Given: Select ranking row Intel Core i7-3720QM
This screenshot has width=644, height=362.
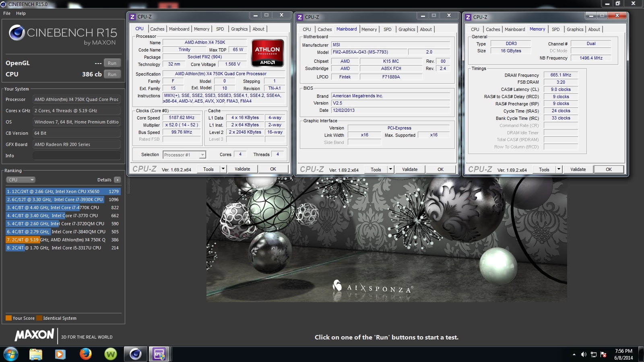Looking at the screenshot, I should click(x=63, y=224).
